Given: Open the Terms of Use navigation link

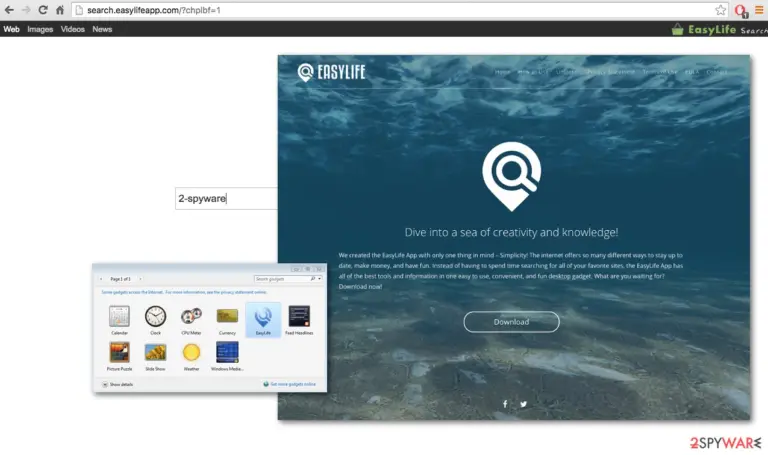Looking at the screenshot, I should tap(660, 72).
